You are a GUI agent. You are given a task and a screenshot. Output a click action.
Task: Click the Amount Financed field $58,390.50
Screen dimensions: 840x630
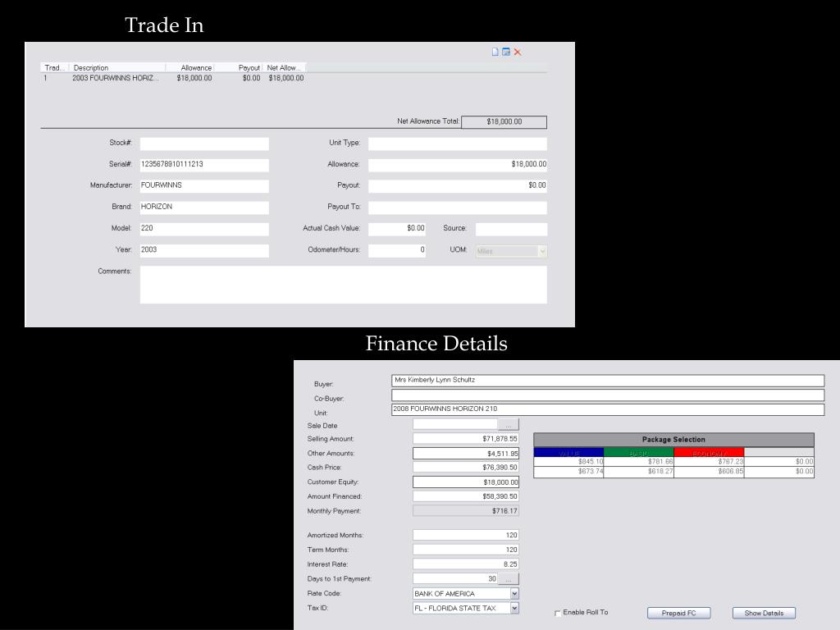(466, 496)
